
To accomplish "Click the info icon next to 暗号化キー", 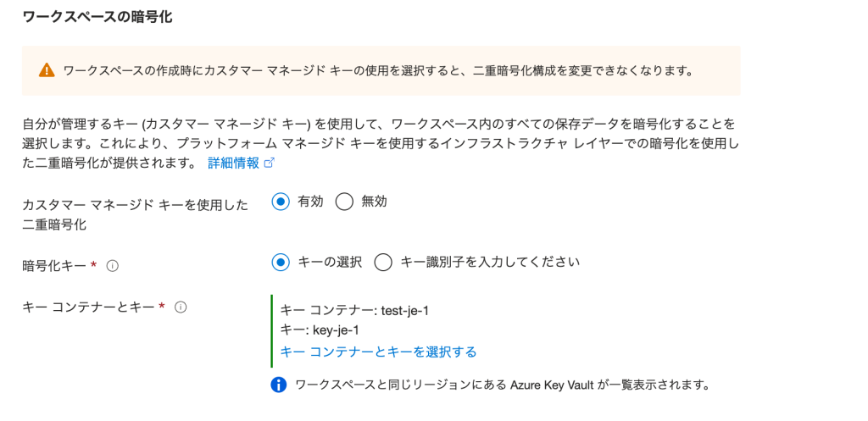I will click(113, 266).
